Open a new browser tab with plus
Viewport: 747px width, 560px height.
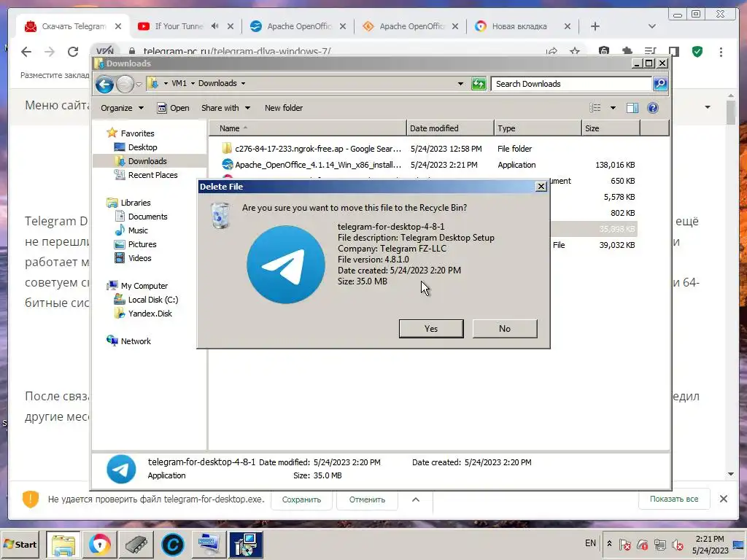[x=595, y=26]
